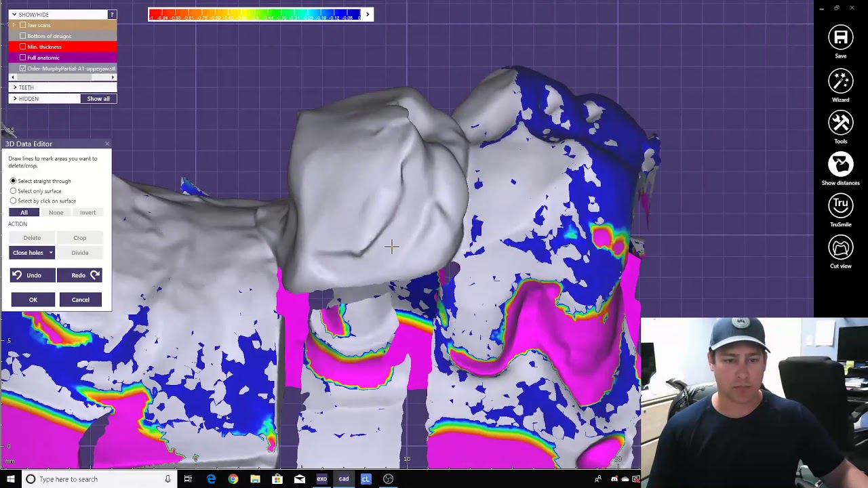This screenshot has width=868, height=488.
Task: Click Show all button
Action: pyautogui.click(x=98, y=99)
